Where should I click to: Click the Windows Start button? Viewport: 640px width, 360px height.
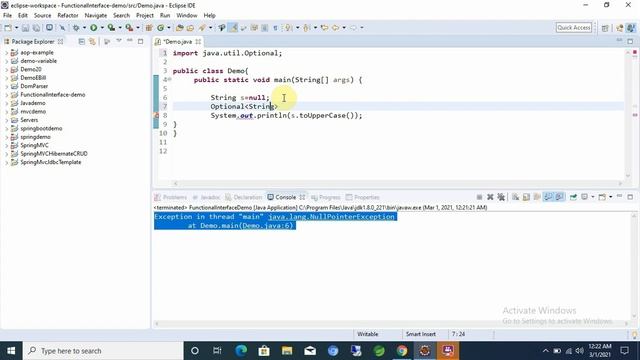point(11,351)
